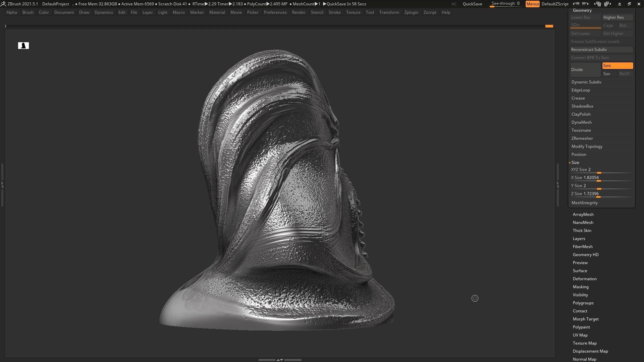
Task: Expand the Tessimate section
Action: coord(581,130)
